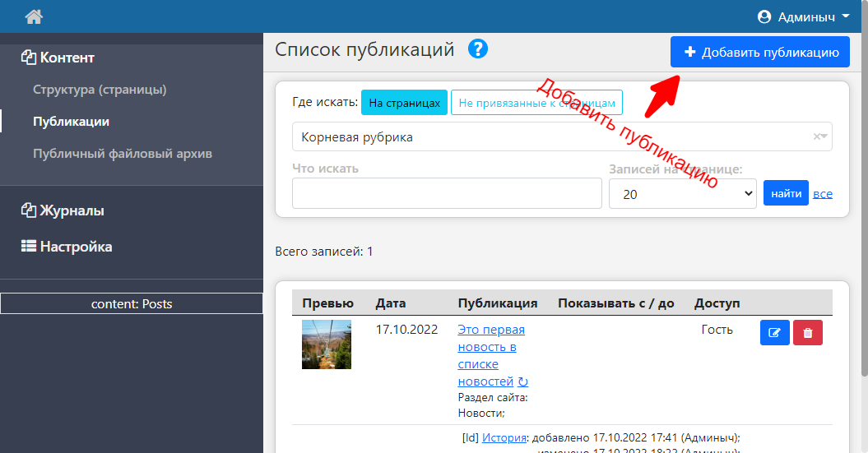Clear the Корневая рубрика selection with the x
This screenshot has width=868, height=453.
click(816, 136)
